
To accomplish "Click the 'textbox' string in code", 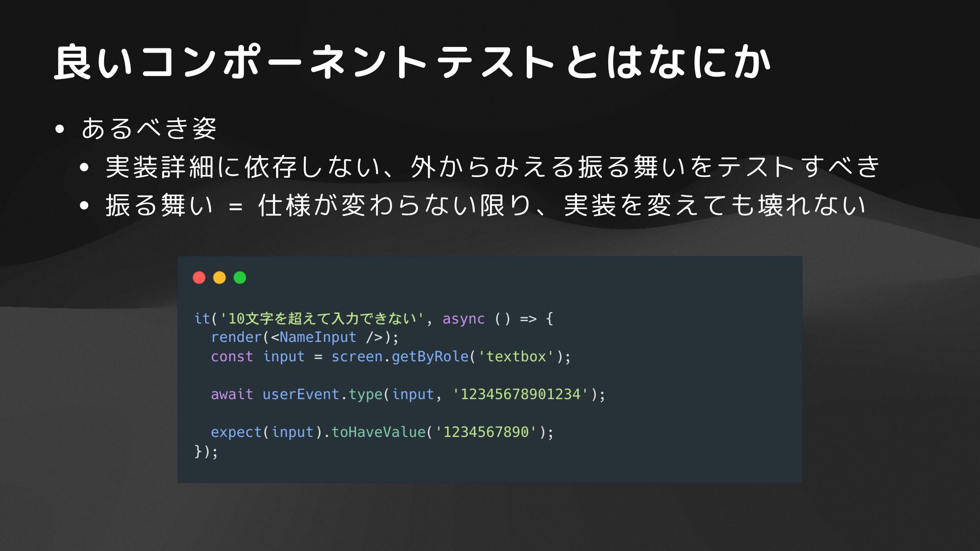I will (x=516, y=357).
